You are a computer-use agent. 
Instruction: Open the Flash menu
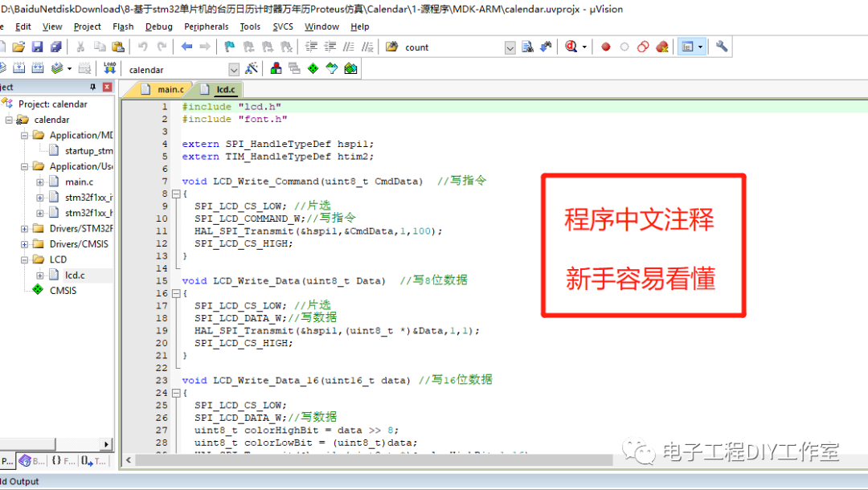[x=123, y=27]
